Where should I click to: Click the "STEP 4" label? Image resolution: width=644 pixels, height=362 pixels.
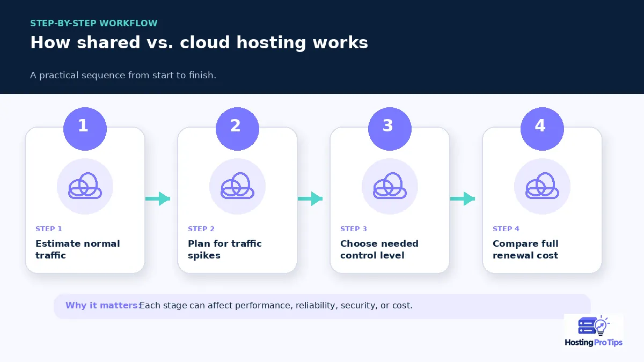pyautogui.click(x=506, y=229)
